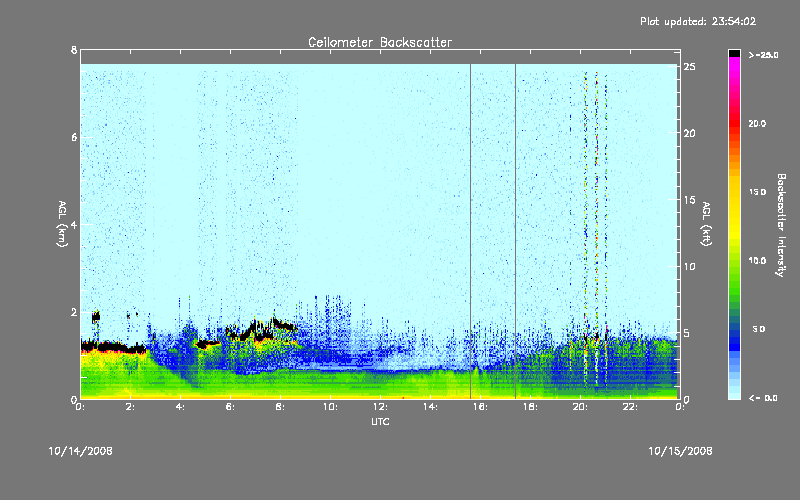Image resolution: width=800 pixels, height=500 pixels.
Task: Click the first gray vertical line before 16:
Action: coord(470,231)
